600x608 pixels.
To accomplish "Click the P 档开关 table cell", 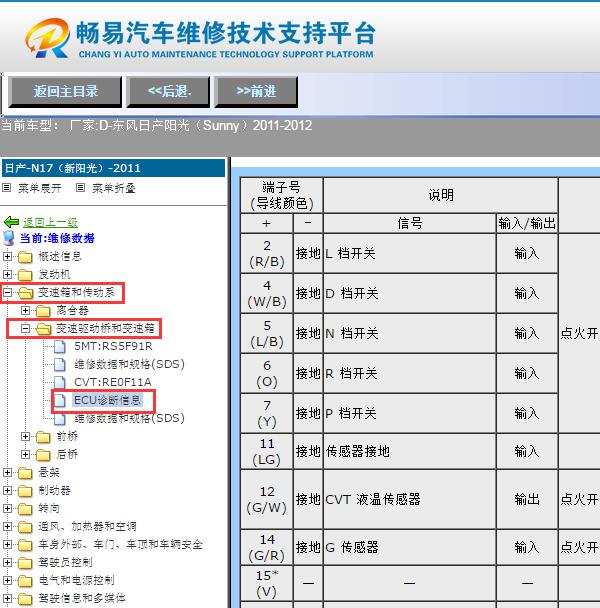I will tap(409, 413).
